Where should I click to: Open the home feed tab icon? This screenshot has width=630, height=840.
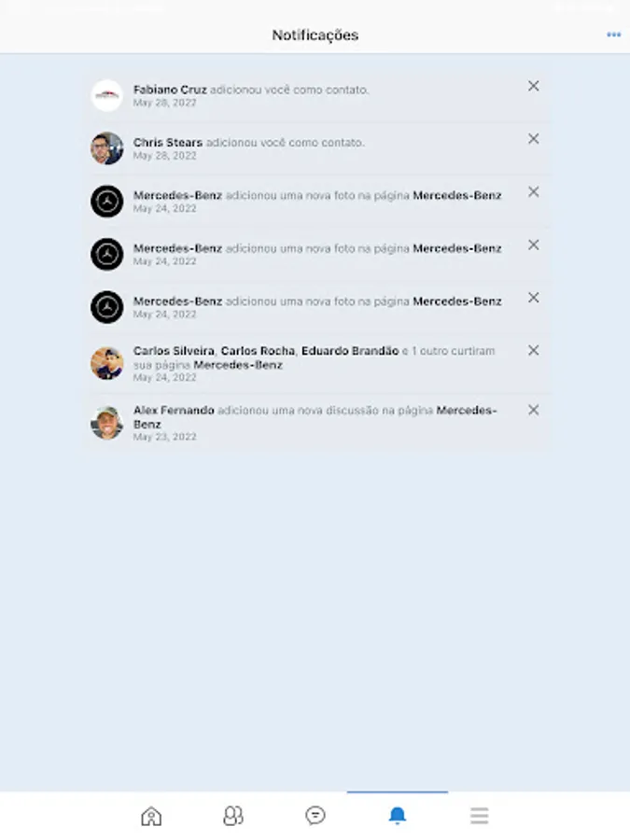pos(151,816)
